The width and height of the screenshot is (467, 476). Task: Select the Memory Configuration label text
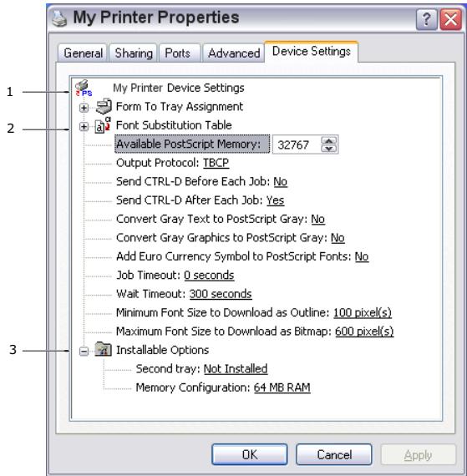193,387
